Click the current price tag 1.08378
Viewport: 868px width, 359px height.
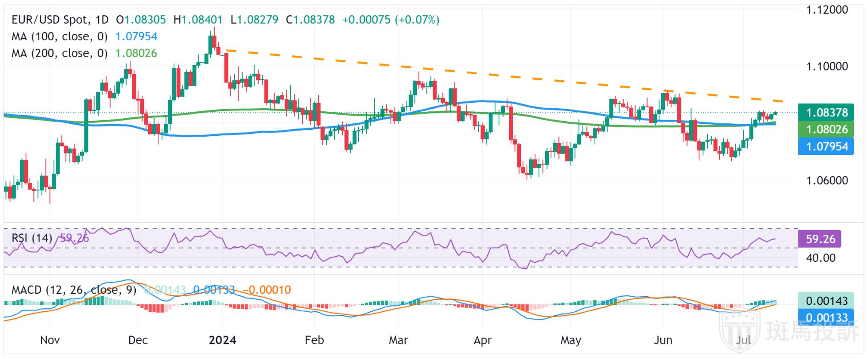point(825,112)
